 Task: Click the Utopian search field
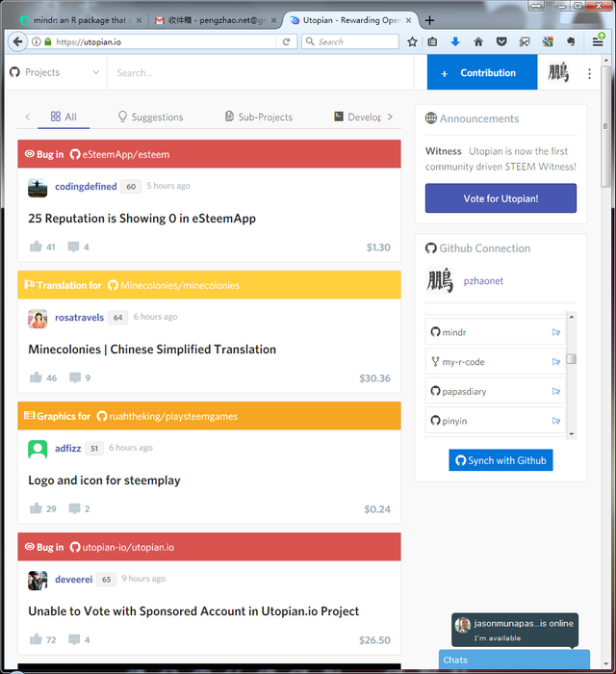coord(260,72)
